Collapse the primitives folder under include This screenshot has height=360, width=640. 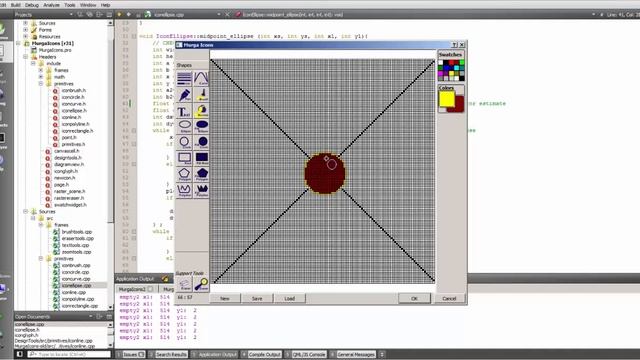(x=41, y=84)
